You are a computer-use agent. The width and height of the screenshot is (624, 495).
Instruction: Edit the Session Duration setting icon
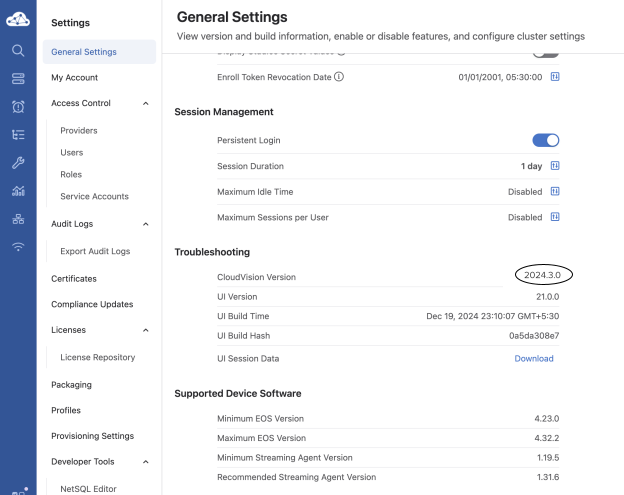[x=555, y=166]
